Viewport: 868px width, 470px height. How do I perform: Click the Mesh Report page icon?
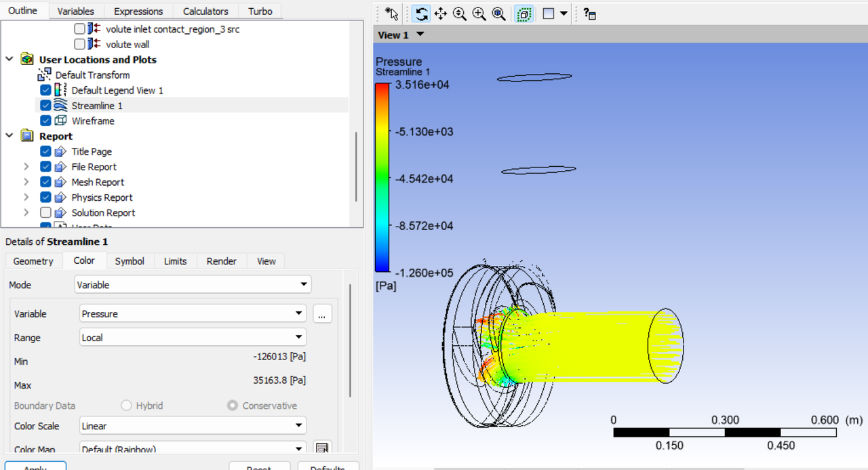tap(60, 182)
